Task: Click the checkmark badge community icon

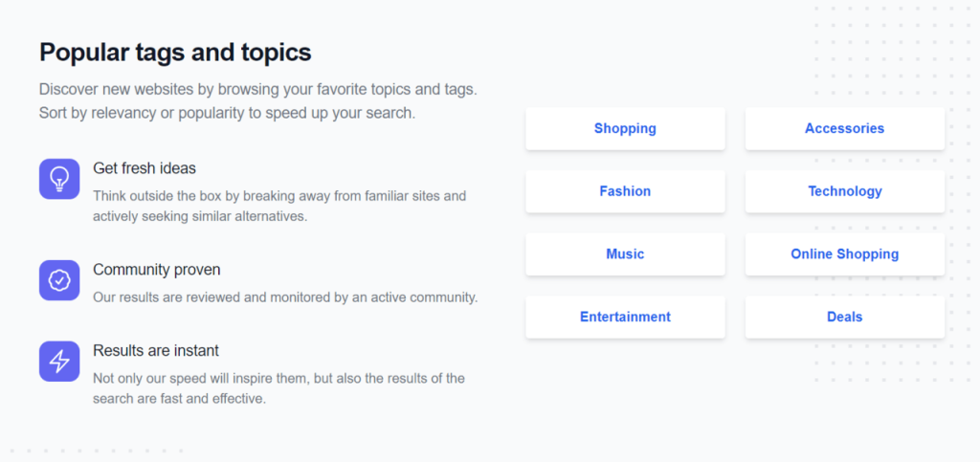Action: click(59, 280)
